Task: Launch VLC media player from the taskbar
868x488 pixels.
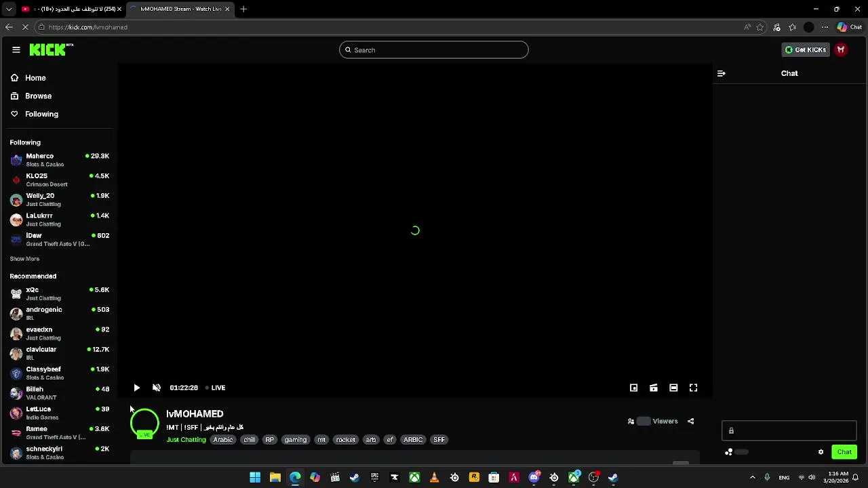Action: (435, 478)
